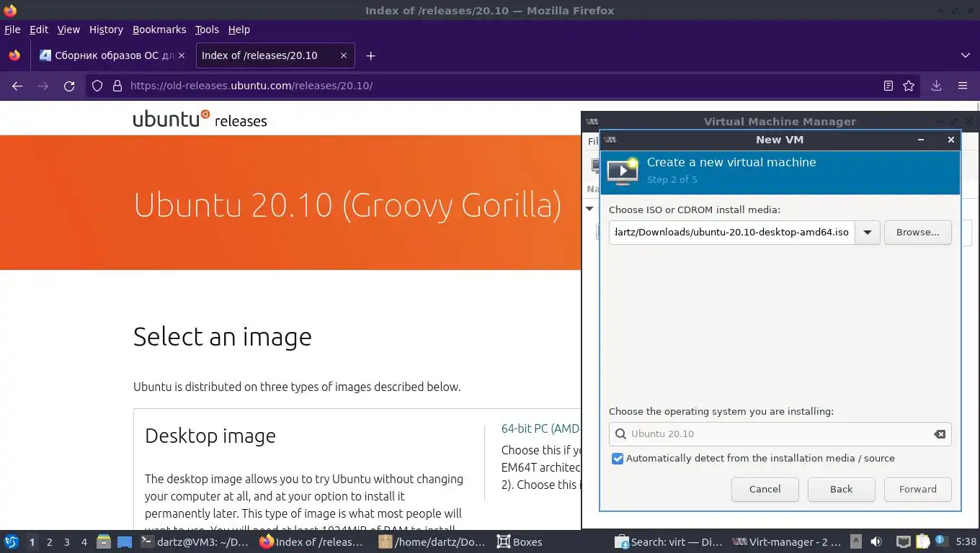Toggle reader view icon in address bar

tap(888, 86)
